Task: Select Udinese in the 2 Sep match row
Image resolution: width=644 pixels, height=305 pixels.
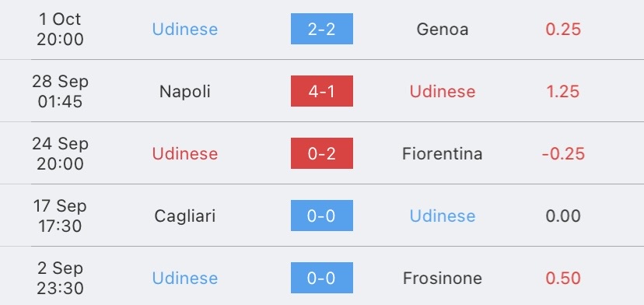Action: 185,279
